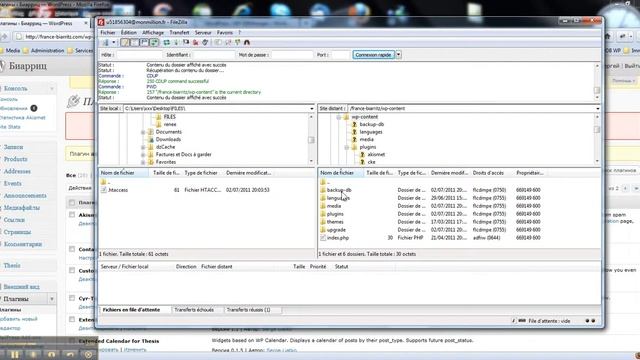Screen dimensions: 640x360
Task: Select index.php in remote file list
Action: point(338,238)
